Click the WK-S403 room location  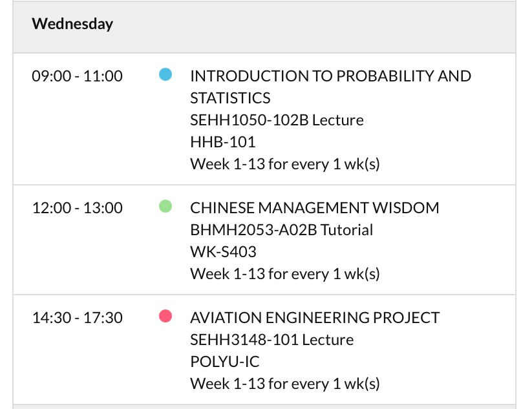223,252
